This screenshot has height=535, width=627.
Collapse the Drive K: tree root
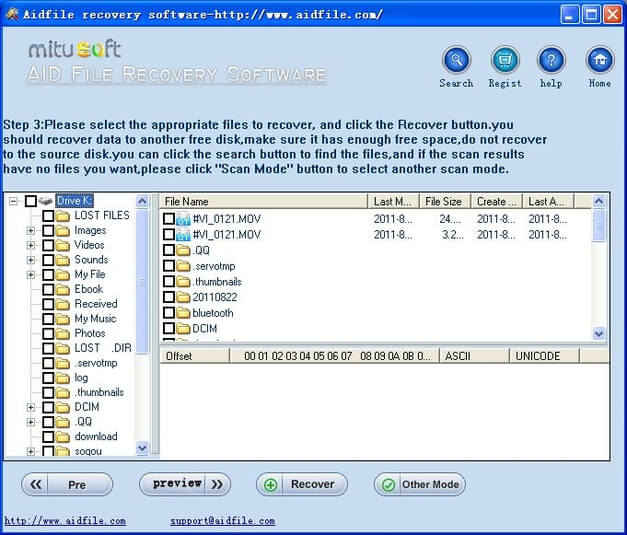[x=14, y=201]
